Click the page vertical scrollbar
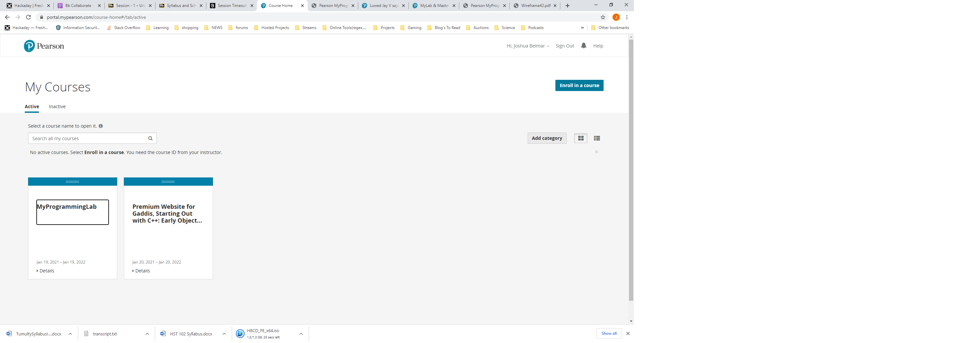The image size is (980, 343). click(x=631, y=170)
